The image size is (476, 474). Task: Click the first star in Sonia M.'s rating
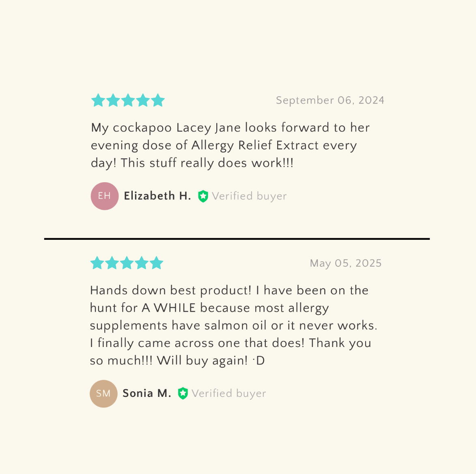[97, 263]
